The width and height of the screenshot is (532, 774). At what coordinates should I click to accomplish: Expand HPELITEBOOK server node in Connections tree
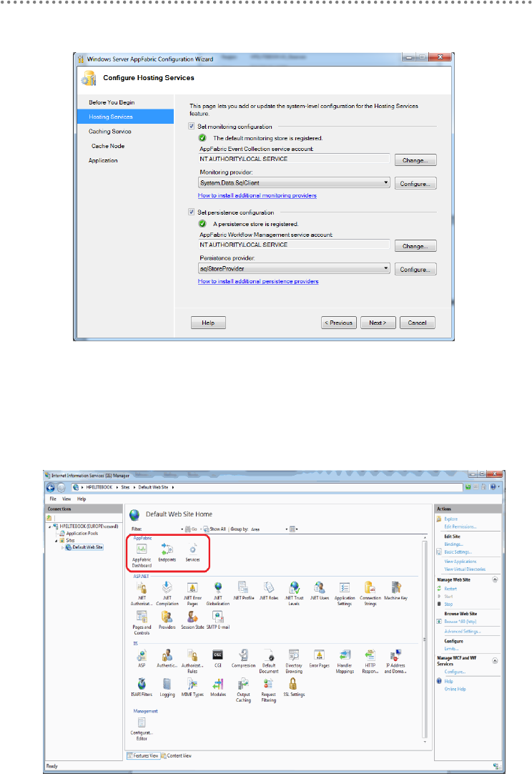50,526
